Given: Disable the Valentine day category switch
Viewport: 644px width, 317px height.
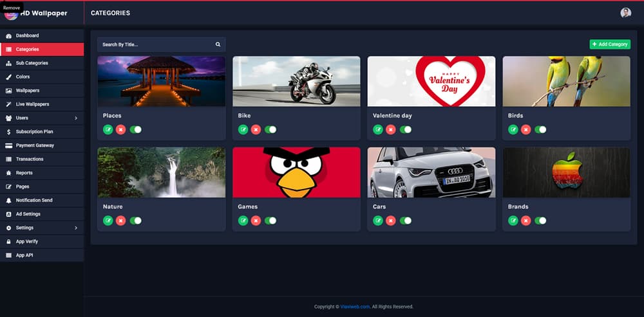Looking at the screenshot, I should (x=405, y=130).
